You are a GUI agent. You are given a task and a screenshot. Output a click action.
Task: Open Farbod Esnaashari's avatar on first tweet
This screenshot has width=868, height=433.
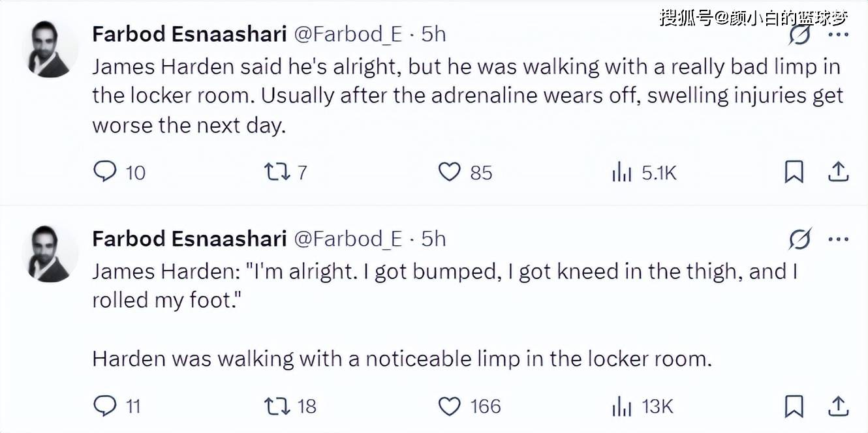tap(50, 50)
